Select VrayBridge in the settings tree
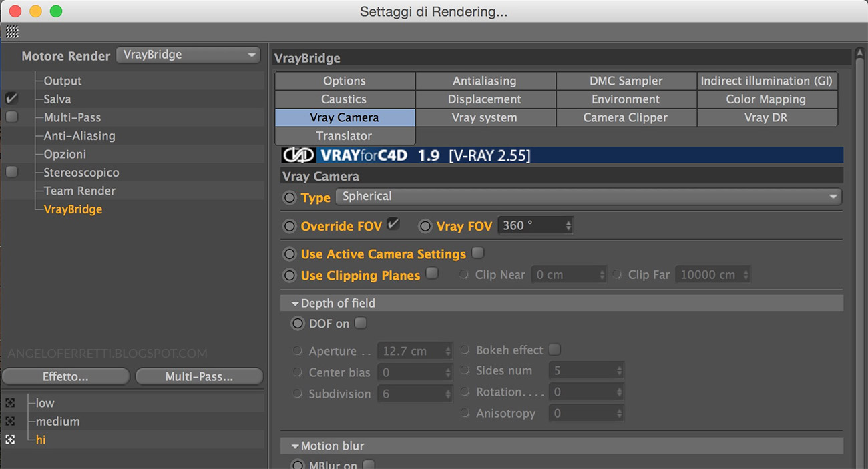Screen dimensions: 868x469 [x=73, y=209]
